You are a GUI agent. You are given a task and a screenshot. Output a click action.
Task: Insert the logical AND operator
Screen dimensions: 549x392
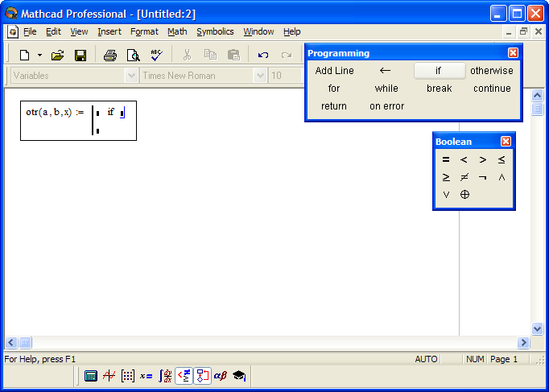coord(502,177)
